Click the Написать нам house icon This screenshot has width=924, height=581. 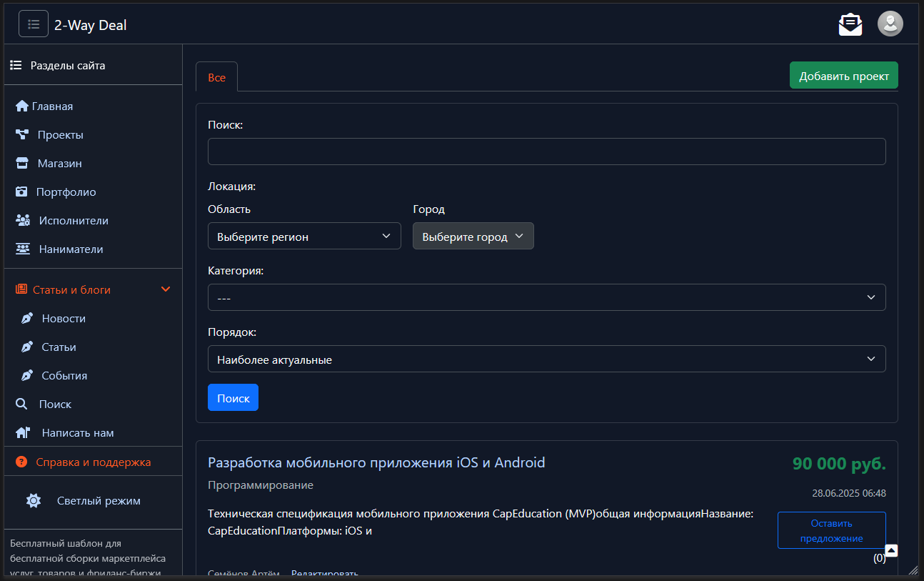(x=23, y=433)
